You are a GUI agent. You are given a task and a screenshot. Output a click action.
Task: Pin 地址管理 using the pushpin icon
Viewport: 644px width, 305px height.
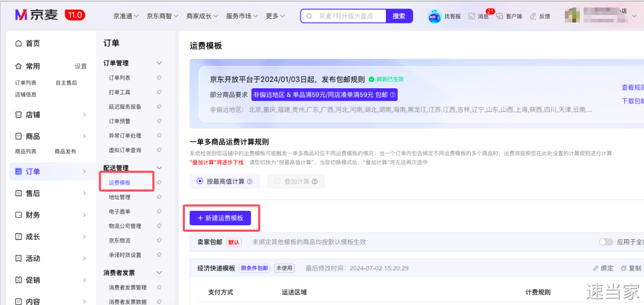(159, 197)
